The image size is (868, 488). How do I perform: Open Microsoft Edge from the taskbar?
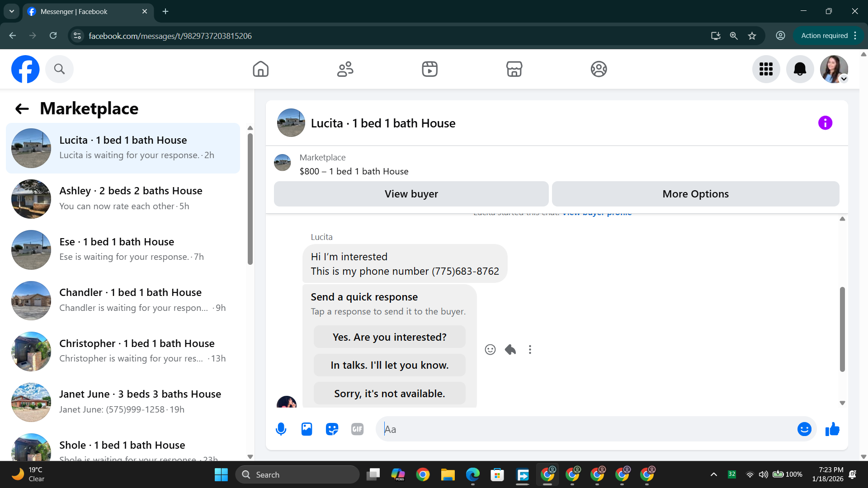click(472, 475)
